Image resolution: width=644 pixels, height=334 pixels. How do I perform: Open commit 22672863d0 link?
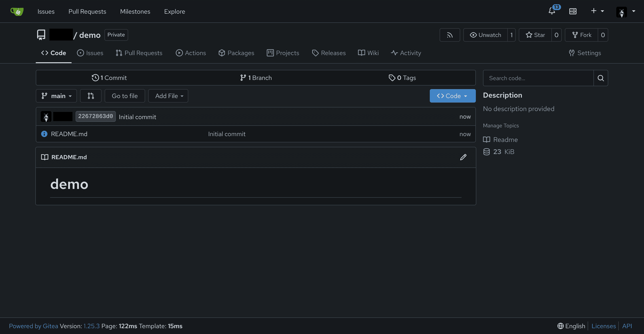coord(95,116)
